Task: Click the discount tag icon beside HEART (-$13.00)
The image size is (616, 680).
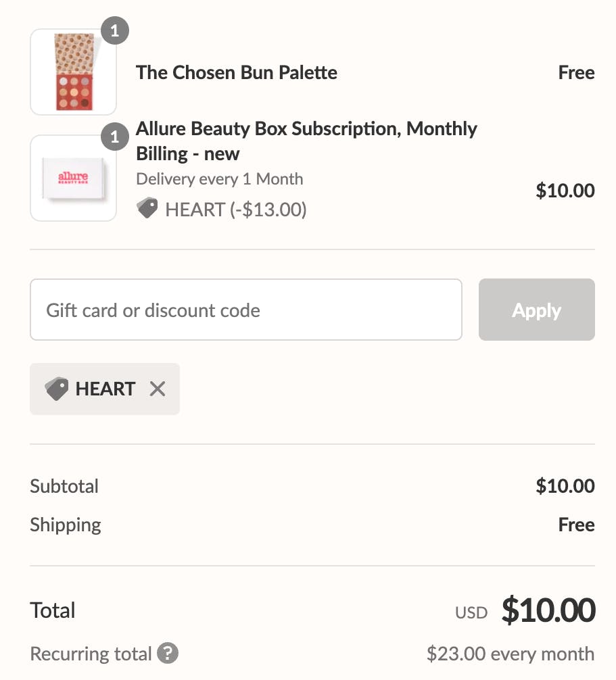Action: point(147,209)
